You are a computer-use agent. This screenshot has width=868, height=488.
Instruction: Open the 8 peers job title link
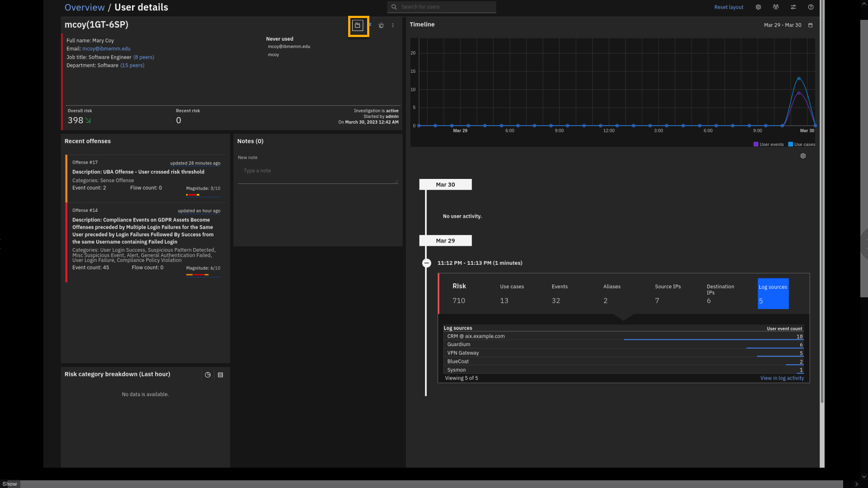click(144, 57)
